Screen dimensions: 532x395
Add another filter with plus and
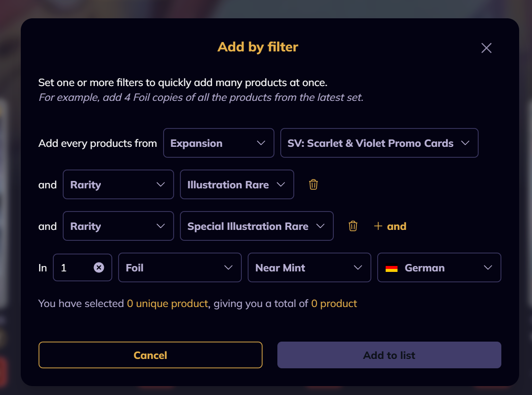tap(390, 226)
